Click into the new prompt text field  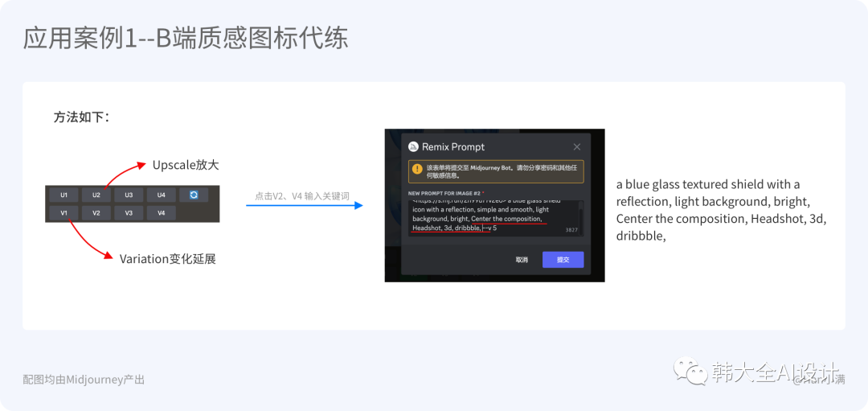tap(495, 218)
